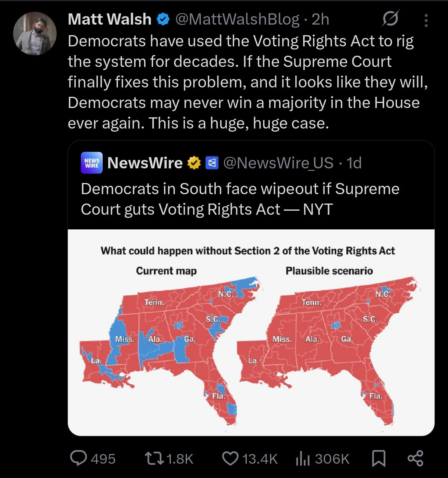The height and width of the screenshot is (478, 448).
Task: Click Matt Walsh's blue verified badge
Action: coord(163,20)
